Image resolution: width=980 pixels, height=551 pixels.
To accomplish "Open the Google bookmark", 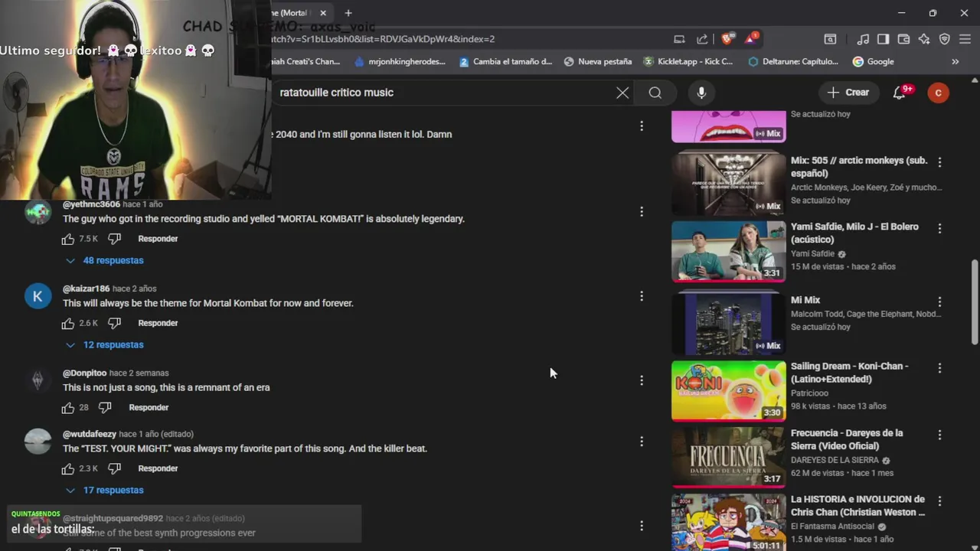I will (874, 61).
